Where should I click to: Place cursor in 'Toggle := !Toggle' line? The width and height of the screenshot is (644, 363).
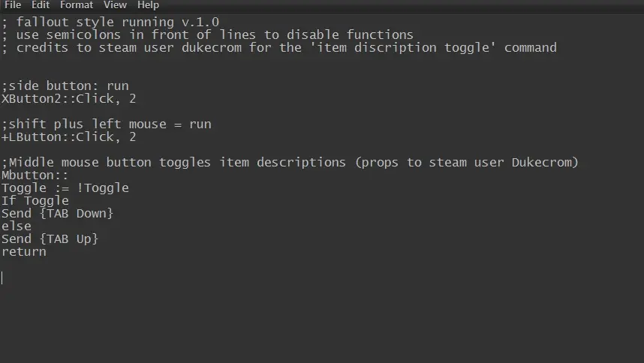[65, 187]
